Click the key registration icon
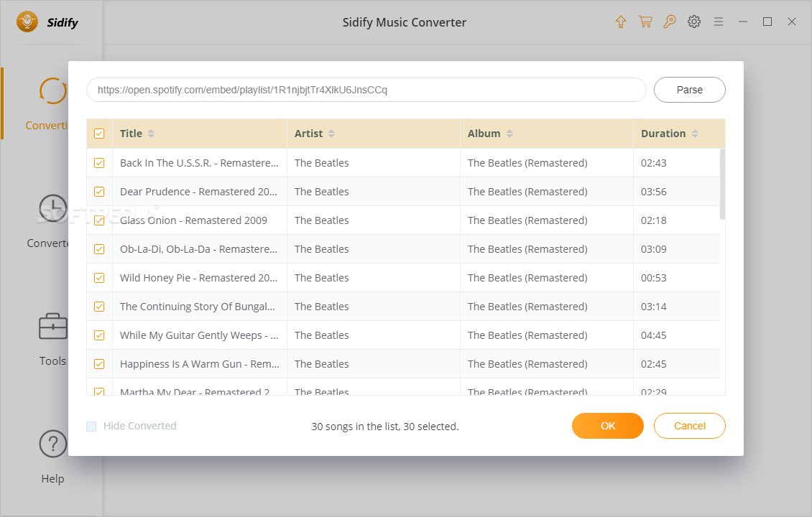Viewport: 812px width, 517px height. [670, 22]
